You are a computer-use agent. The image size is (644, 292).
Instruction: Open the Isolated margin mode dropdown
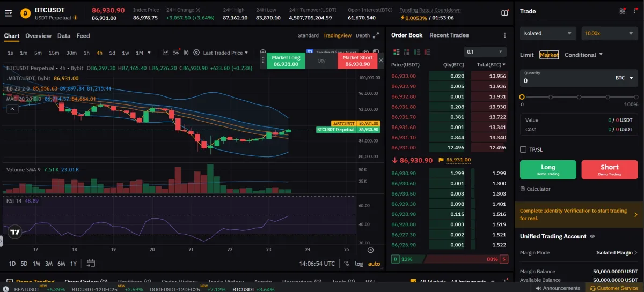548,33
